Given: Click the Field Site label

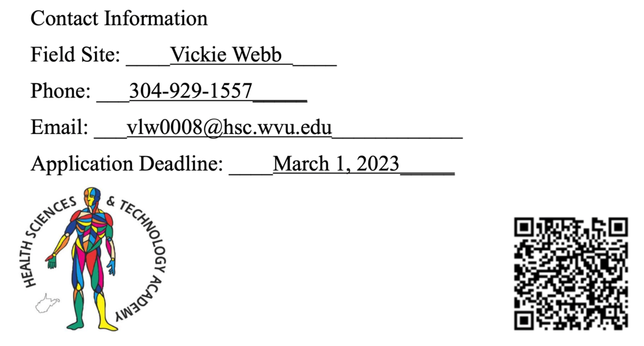Looking at the screenshot, I should 75,55.
